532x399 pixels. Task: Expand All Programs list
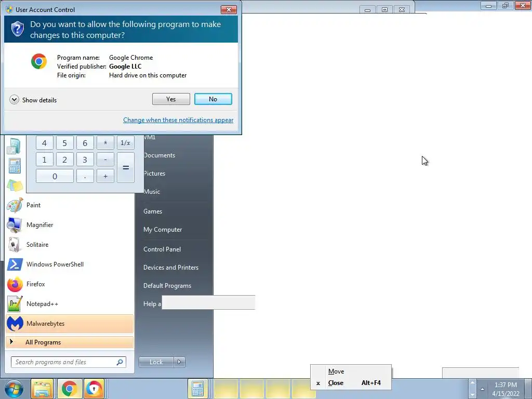pyautogui.click(x=70, y=342)
